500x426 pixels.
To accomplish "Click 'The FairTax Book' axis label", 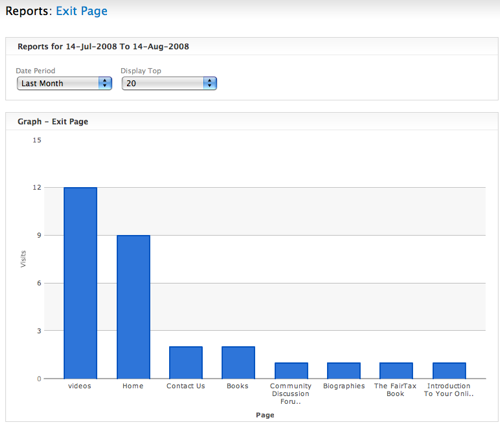I will pos(395,390).
